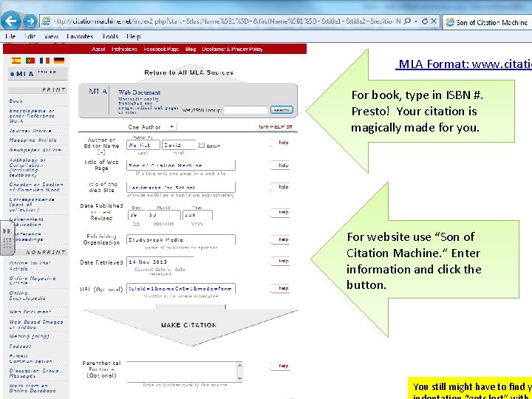Open address bar dropdown arrow beside magnifier

click(x=416, y=21)
